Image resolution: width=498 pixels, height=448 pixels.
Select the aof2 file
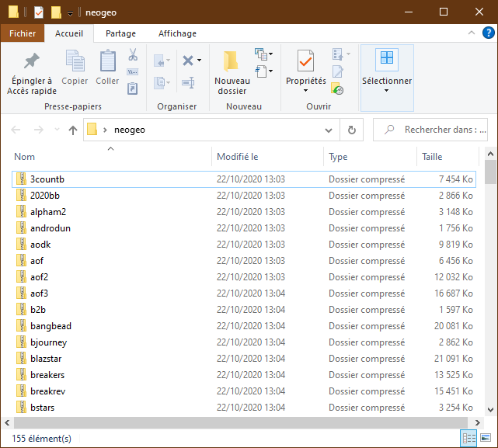(244, 277)
